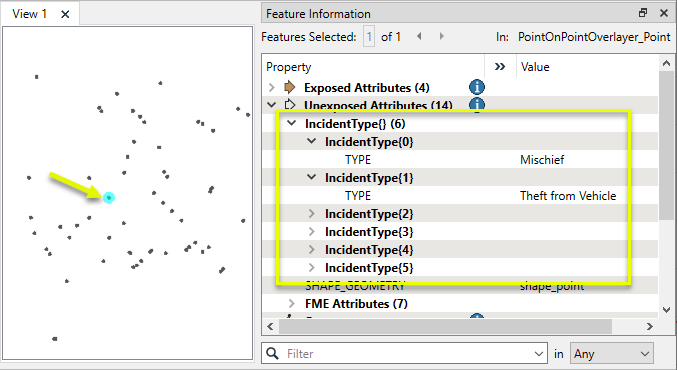Expand the IncidentType{2} entry
Viewport: 677px width, 370px height.
[312, 214]
